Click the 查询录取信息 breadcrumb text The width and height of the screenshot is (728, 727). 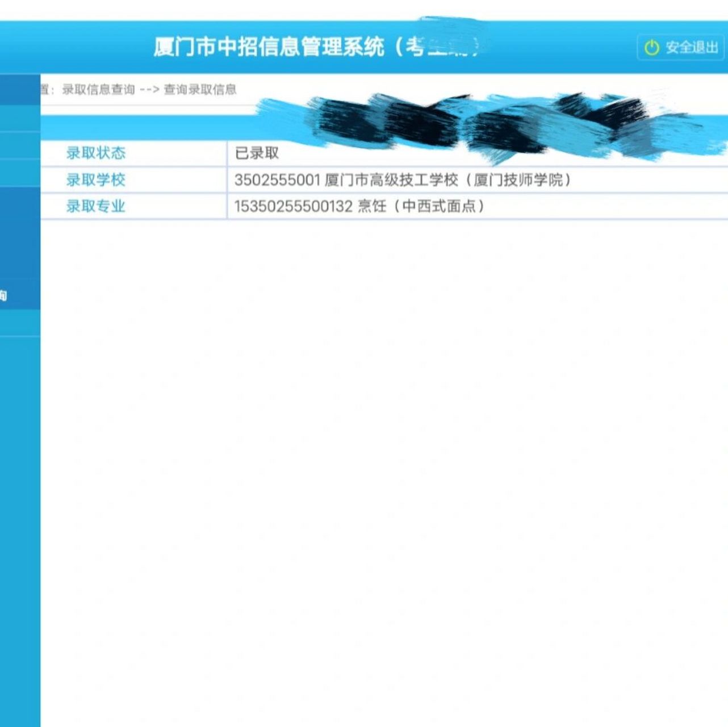200,90
